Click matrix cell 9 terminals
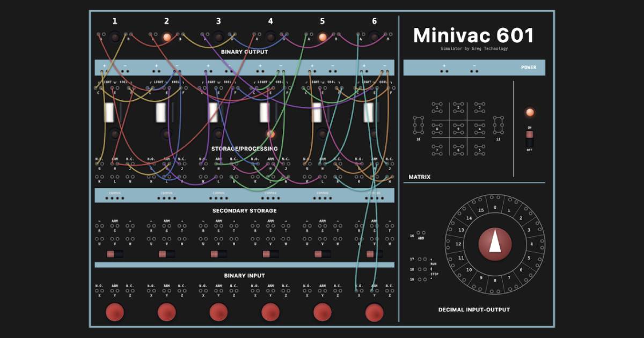Image resolution: width=644 pixels, height=338 pixels. (x=458, y=128)
